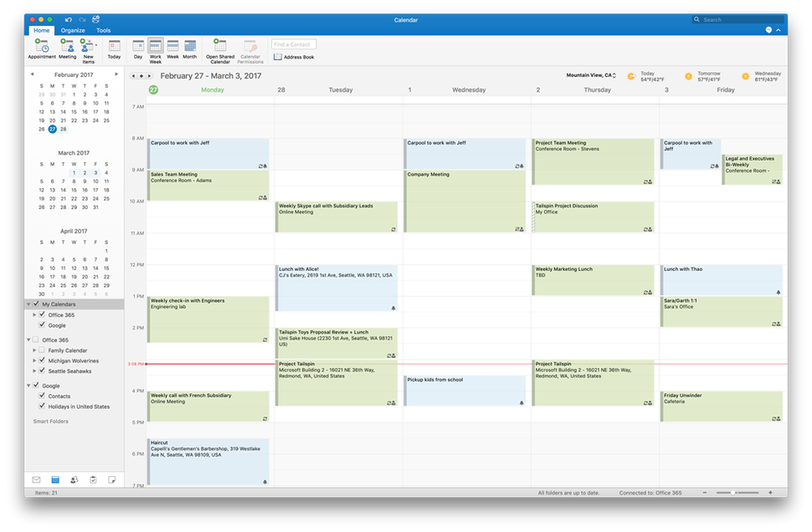812x532 pixels.
Task: Click the Find a Contact search field
Action: (293, 43)
